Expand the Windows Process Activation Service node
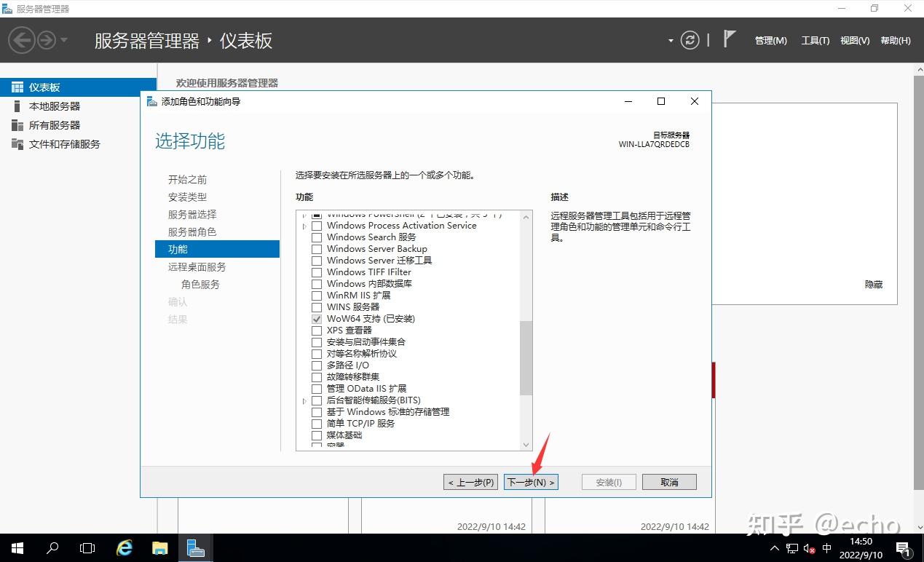Image resolution: width=924 pixels, height=562 pixels. pos(304,226)
